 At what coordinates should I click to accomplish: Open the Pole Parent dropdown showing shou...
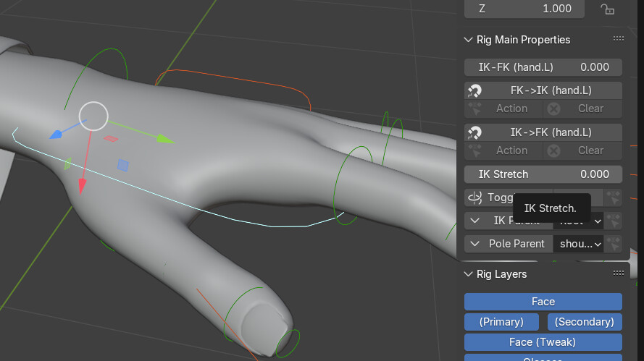578,244
